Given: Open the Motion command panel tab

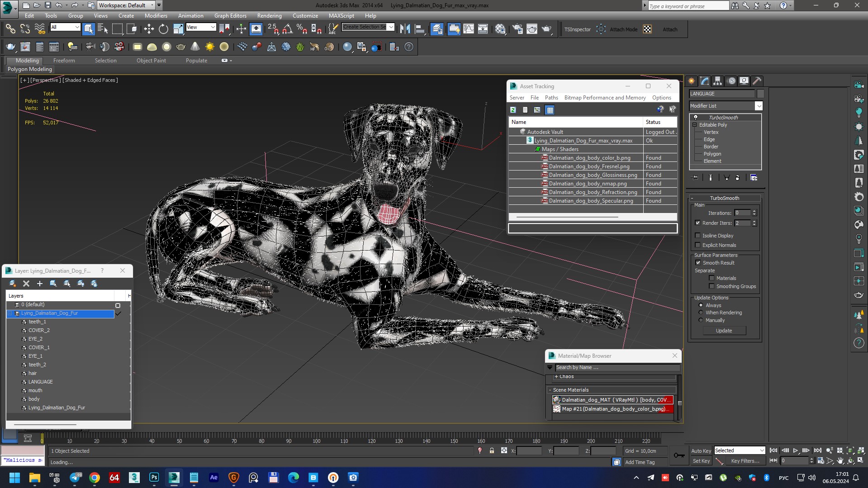Looking at the screenshot, I should [731, 81].
